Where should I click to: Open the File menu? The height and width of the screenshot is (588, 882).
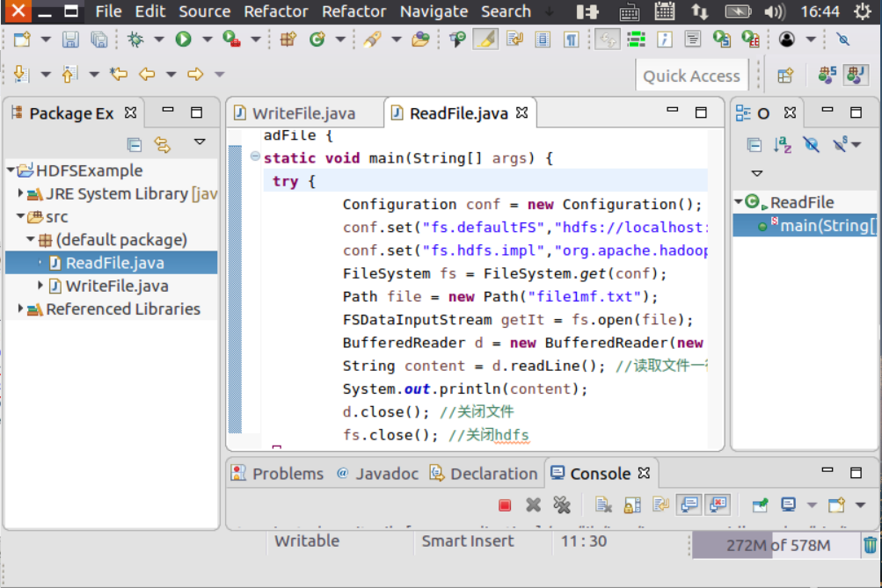click(108, 11)
